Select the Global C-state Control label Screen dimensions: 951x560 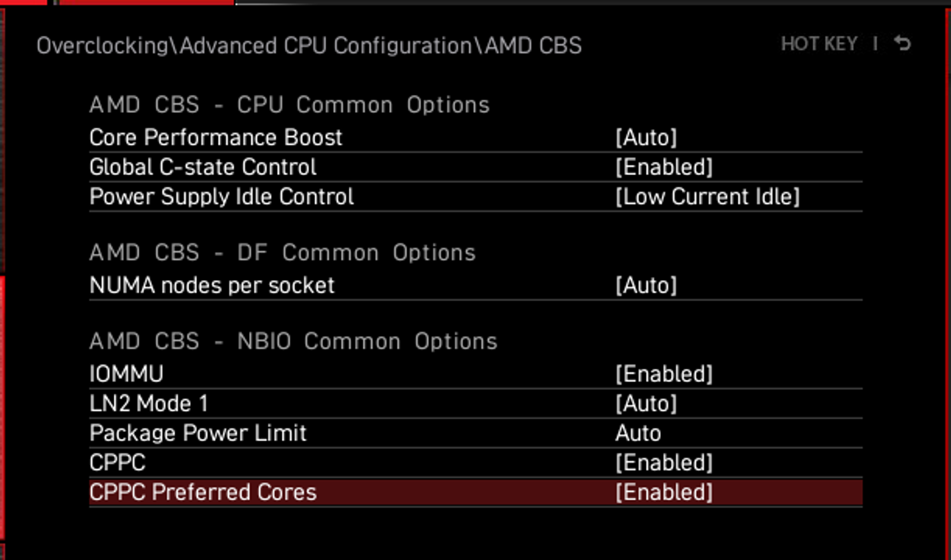click(203, 168)
